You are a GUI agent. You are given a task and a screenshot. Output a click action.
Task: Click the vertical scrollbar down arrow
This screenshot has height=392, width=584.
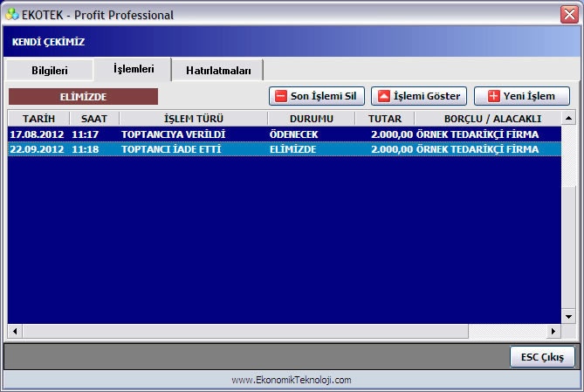click(x=568, y=317)
